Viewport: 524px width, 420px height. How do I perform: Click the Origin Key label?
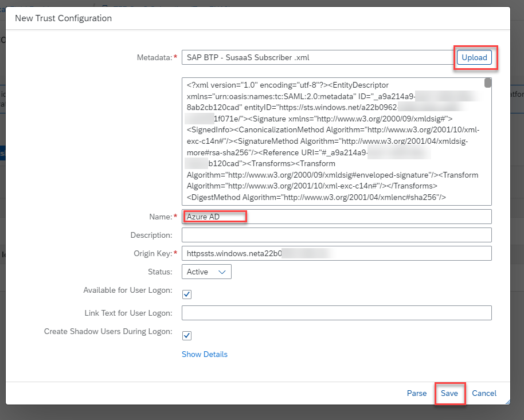click(x=152, y=253)
